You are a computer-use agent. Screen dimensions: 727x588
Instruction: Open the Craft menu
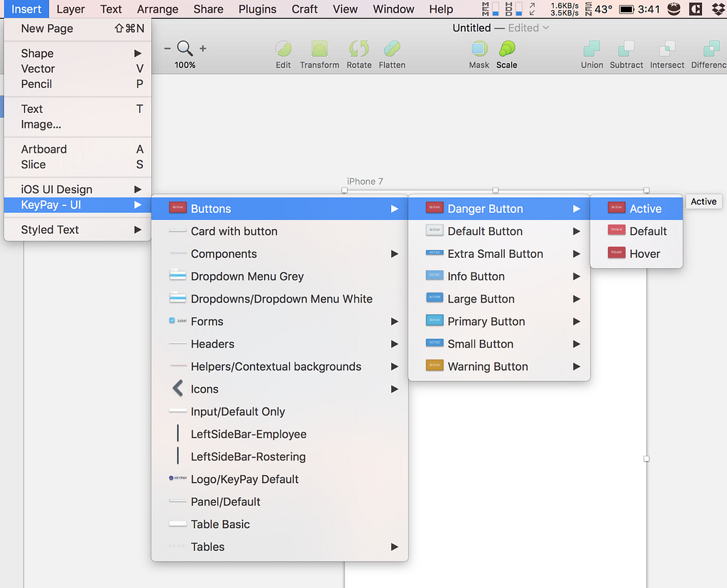(305, 9)
